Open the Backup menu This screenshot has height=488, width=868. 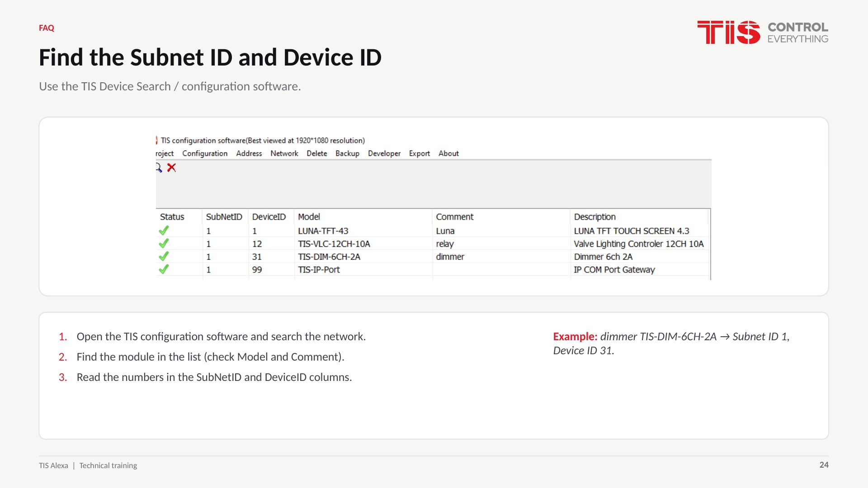click(x=347, y=154)
